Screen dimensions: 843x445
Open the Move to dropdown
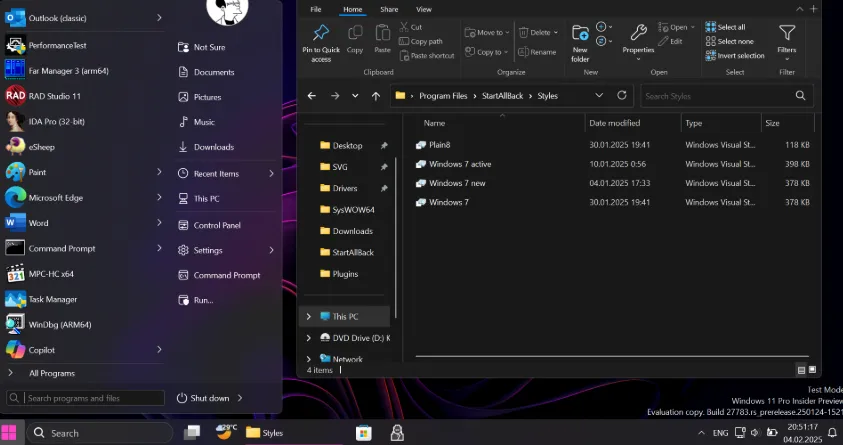(x=487, y=32)
